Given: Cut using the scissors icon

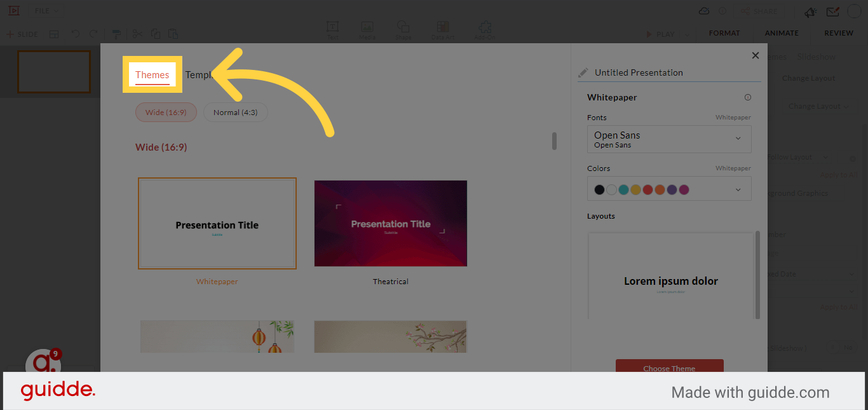Looking at the screenshot, I should point(137,34).
